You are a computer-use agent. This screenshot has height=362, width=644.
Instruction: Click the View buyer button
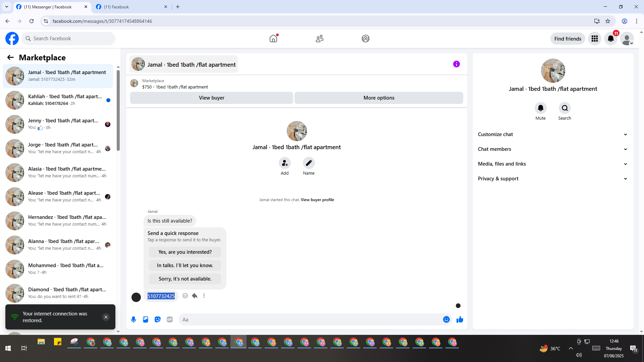coord(211,98)
